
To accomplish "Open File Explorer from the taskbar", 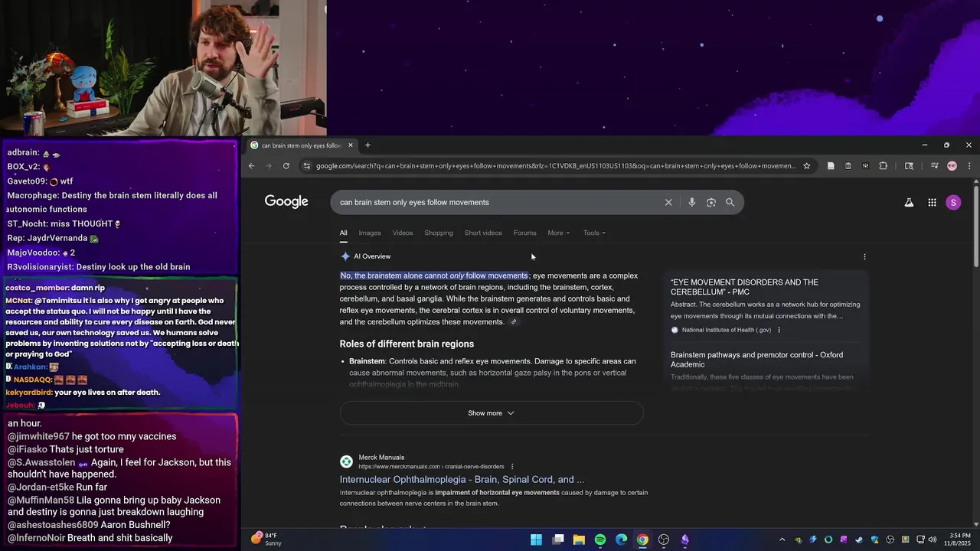I will click(579, 540).
